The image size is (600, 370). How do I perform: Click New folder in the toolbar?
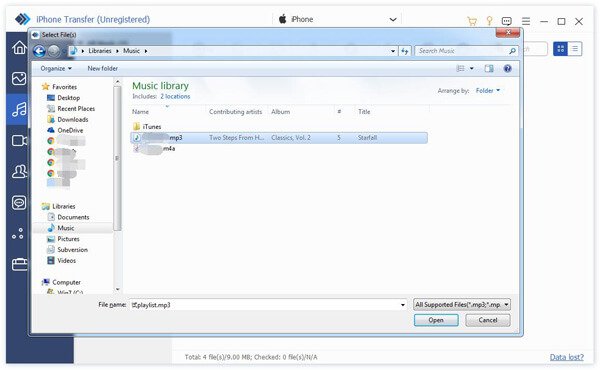click(103, 68)
